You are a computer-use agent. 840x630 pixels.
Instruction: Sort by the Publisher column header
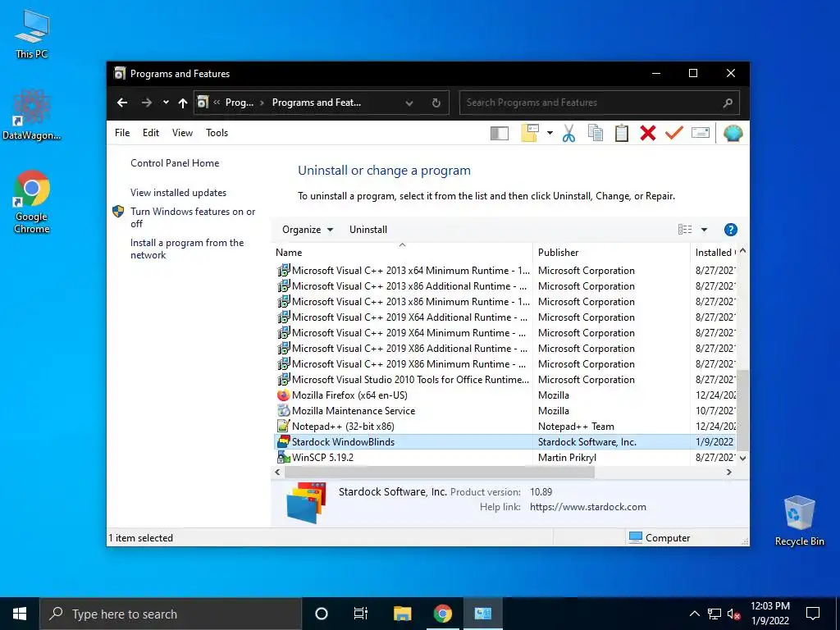coord(611,253)
